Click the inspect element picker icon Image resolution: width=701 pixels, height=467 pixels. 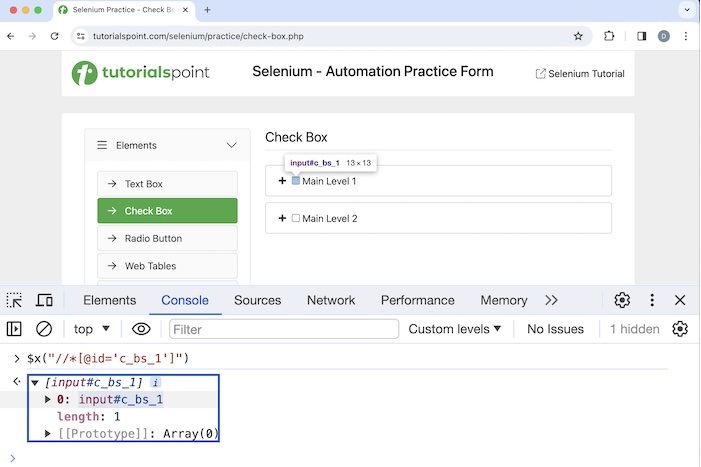[14, 300]
